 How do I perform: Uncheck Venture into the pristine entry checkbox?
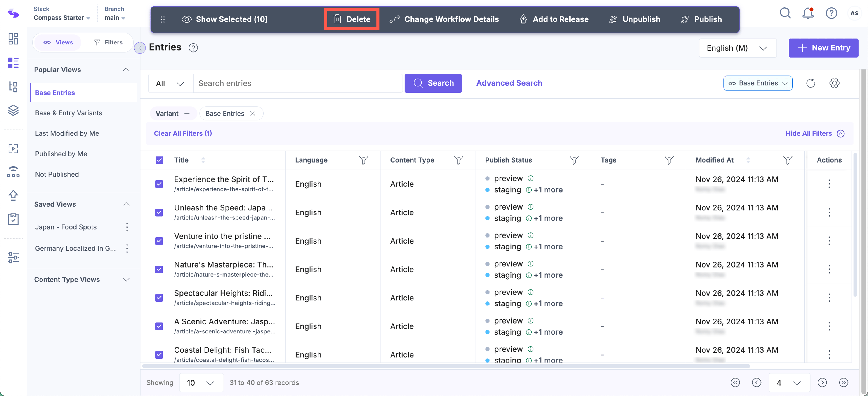pyautogui.click(x=159, y=241)
